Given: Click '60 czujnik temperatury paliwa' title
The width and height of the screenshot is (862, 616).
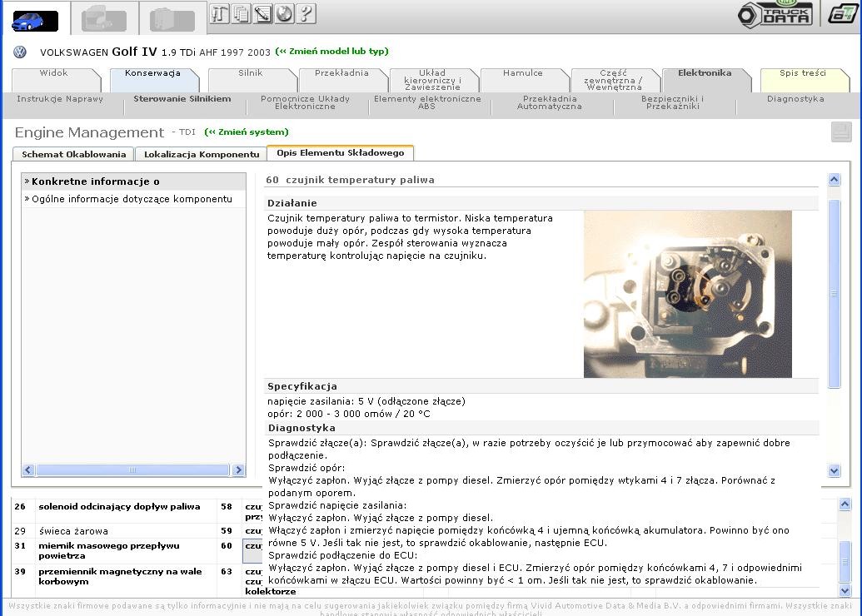Looking at the screenshot, I should pyautogui.click(x=350, y=180).
